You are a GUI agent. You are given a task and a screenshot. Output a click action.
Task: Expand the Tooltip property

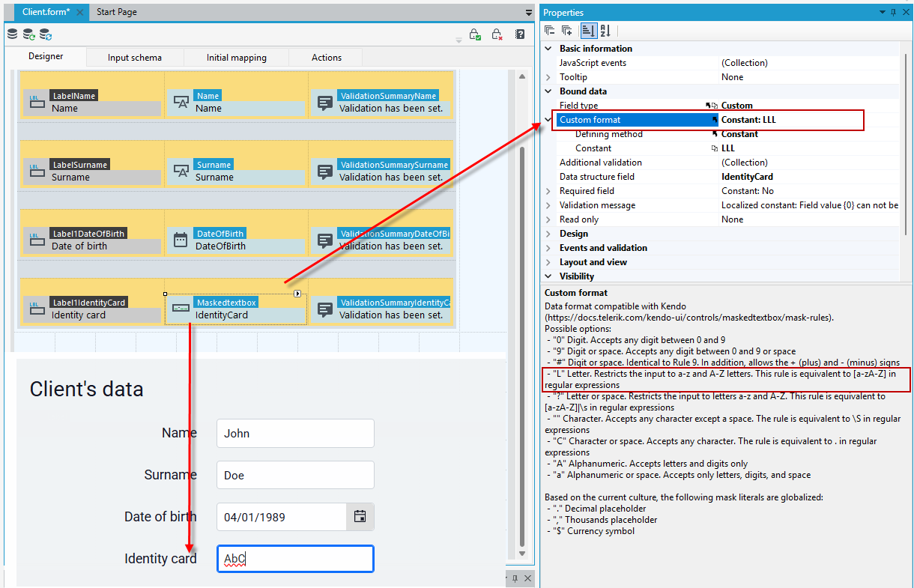[549, 77]
